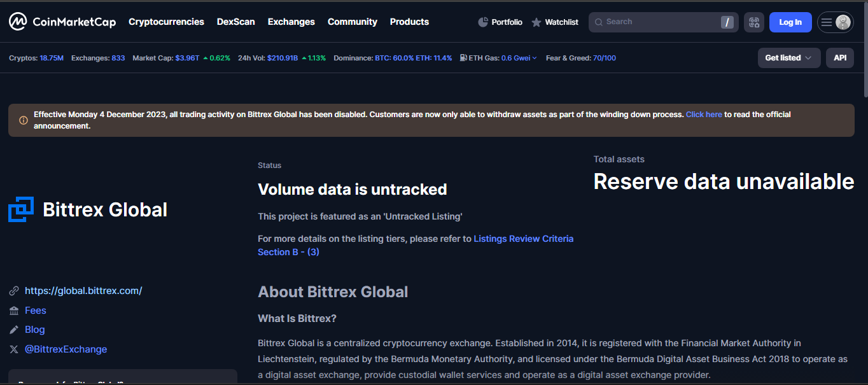Click the search magnifier icon

[598, 22]
